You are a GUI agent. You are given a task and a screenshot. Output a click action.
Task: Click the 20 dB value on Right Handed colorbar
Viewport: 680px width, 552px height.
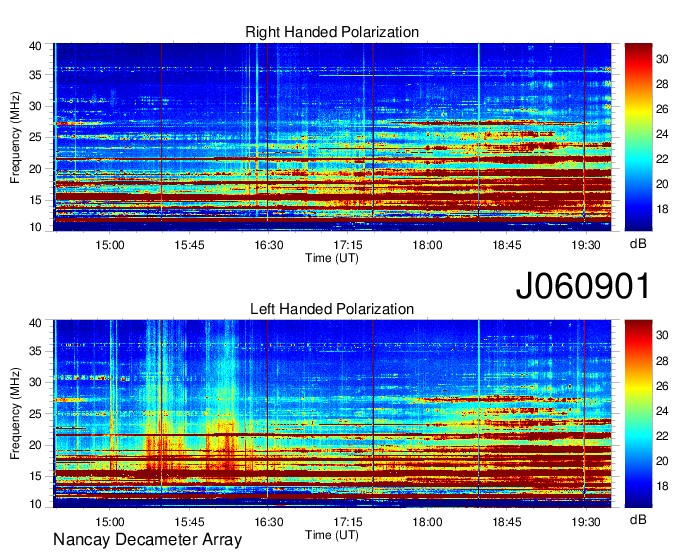662,184
